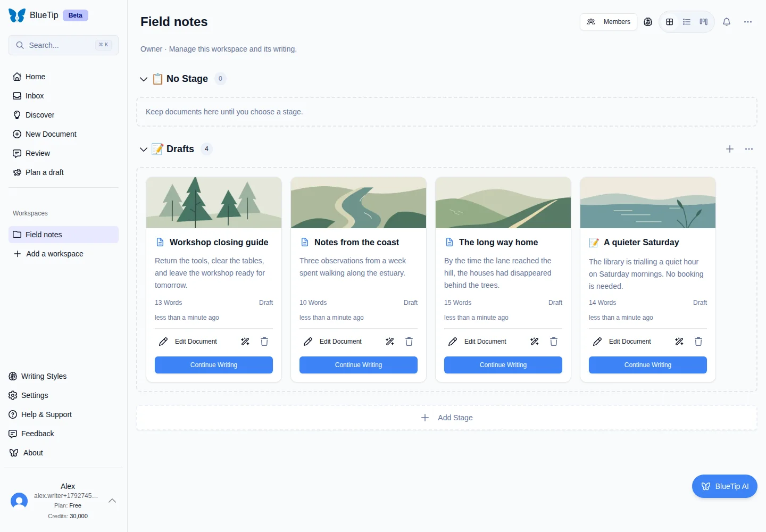This screenshot has width=766, height=532.
Task: Open the workspace more options menu
Action: tap(748, 22)
